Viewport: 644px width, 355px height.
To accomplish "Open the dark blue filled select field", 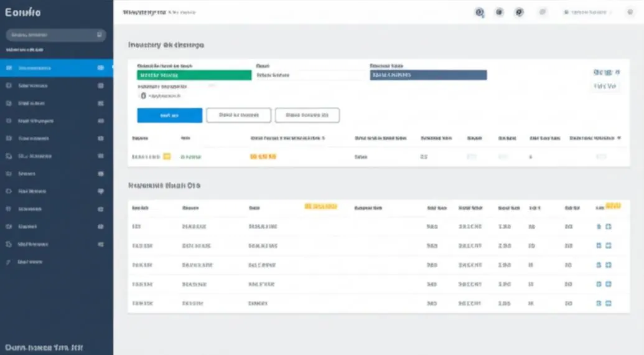I will [428, 75].
